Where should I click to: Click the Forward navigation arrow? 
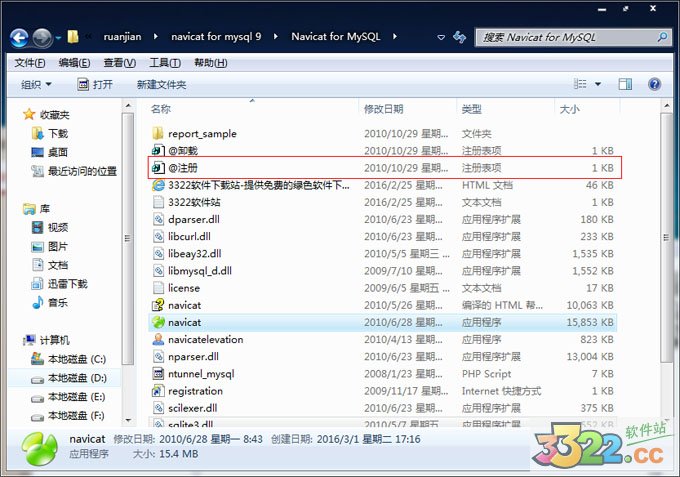click(42, 38)
